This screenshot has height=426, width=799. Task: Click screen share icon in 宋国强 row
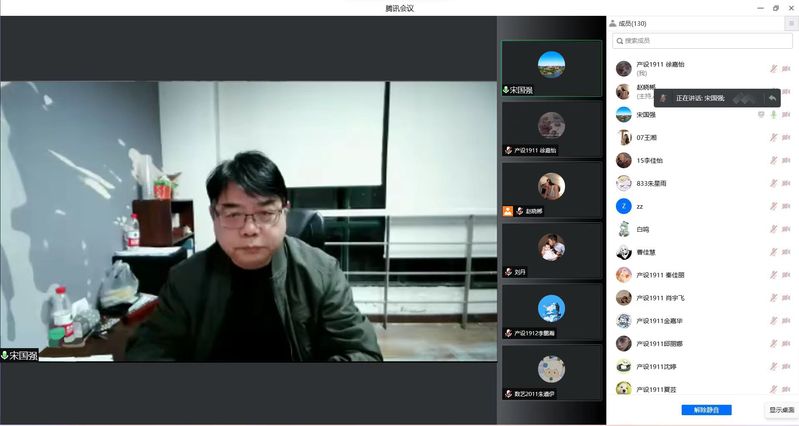coord(760,115)
